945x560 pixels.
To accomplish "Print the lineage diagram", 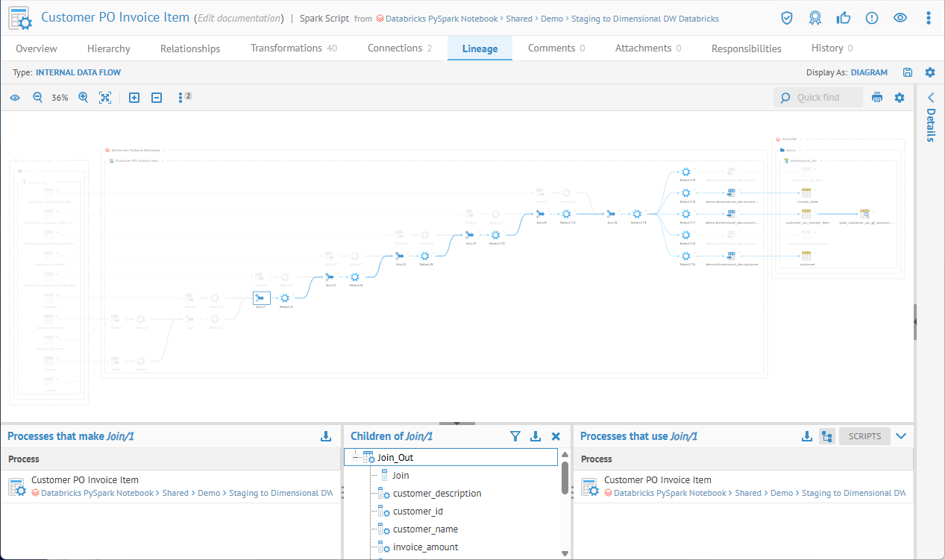I will pos(877,98).
